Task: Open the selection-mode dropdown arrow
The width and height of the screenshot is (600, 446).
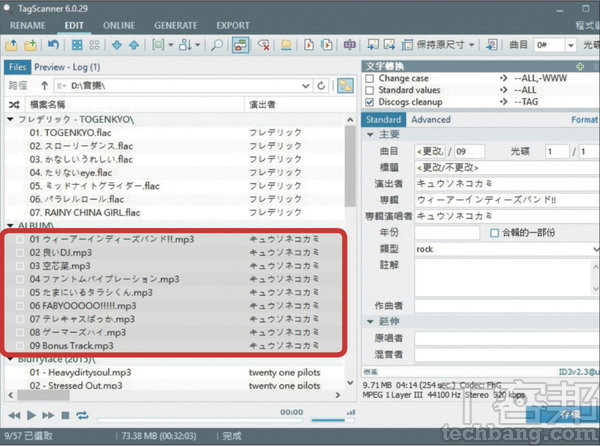Action: (171, 45)
